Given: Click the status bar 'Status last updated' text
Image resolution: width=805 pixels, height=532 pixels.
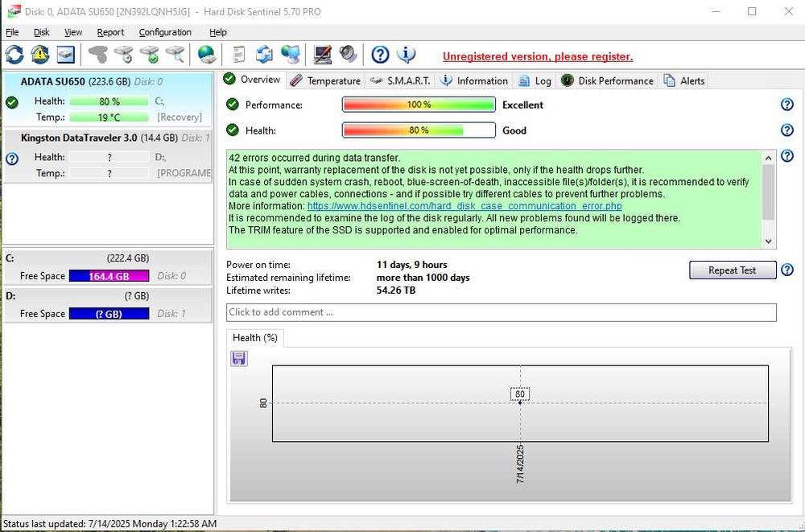Looking at the screenshot, I should (x=109, y=524).
